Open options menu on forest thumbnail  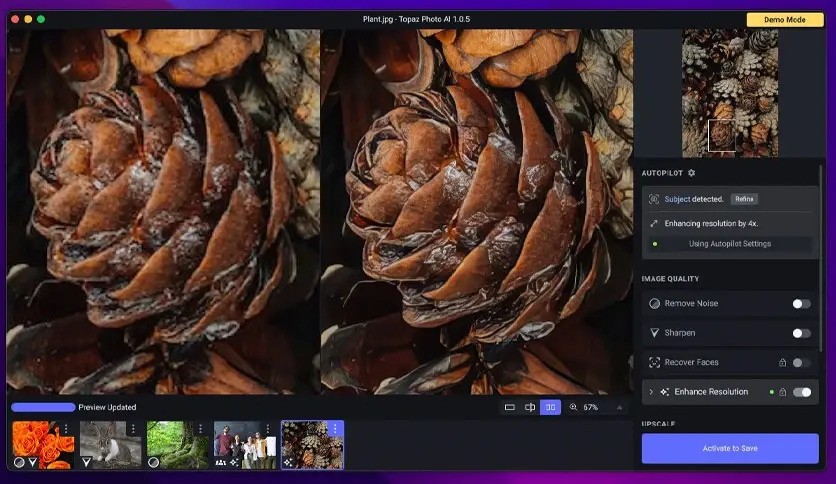pyautogui.click(x=200, y=429)
